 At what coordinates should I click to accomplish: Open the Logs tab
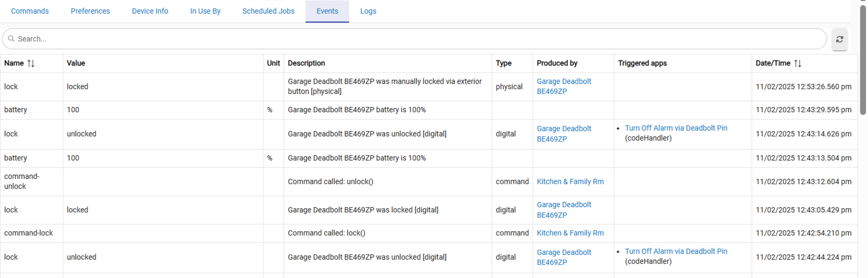click(368, 11)
